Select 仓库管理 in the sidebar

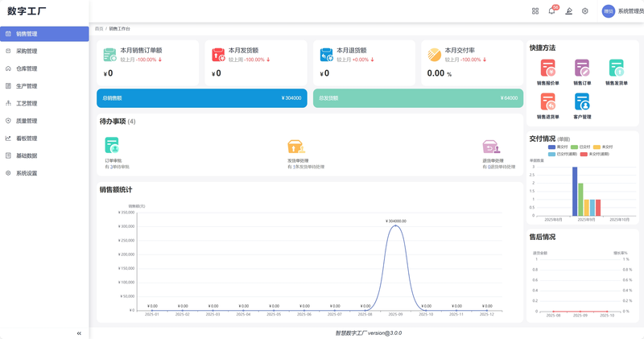click(x=27, y=68)
